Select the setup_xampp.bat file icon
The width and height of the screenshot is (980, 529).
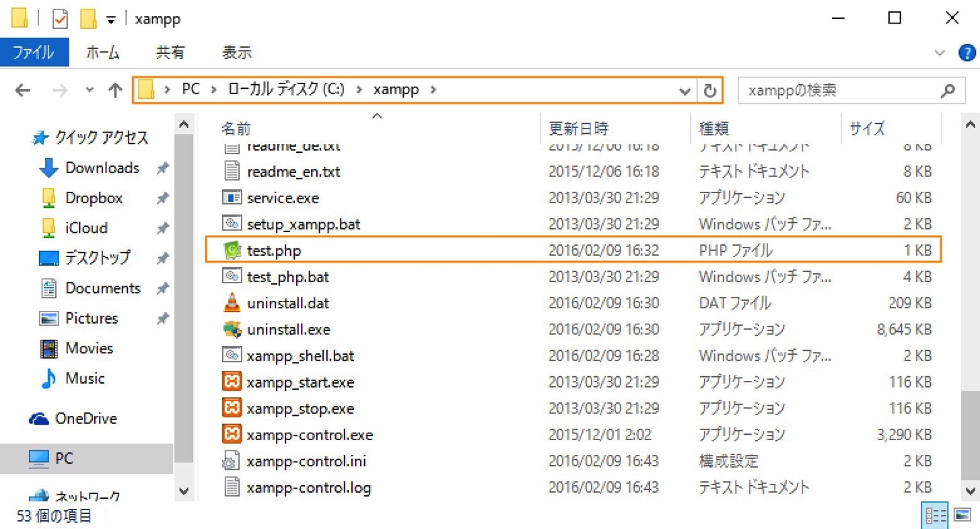point(232,224)
